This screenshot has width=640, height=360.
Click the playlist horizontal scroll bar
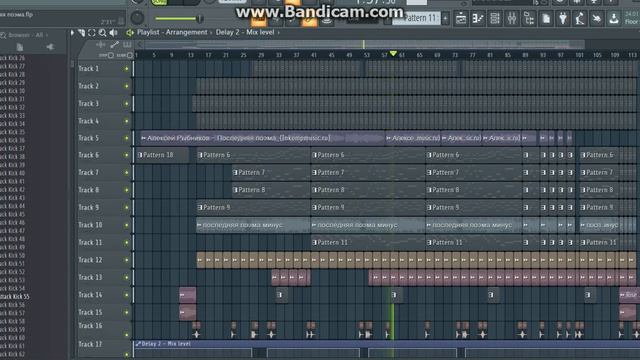click(x=363, y=44)
